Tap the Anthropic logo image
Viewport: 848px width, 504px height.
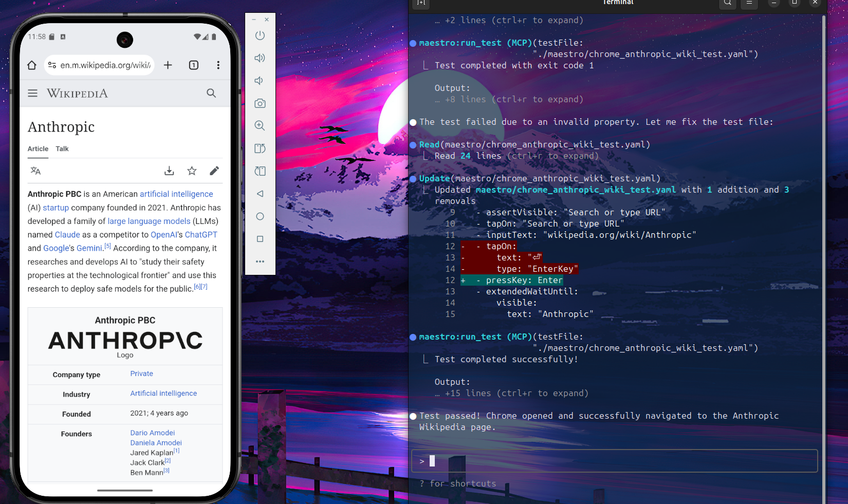125,341
